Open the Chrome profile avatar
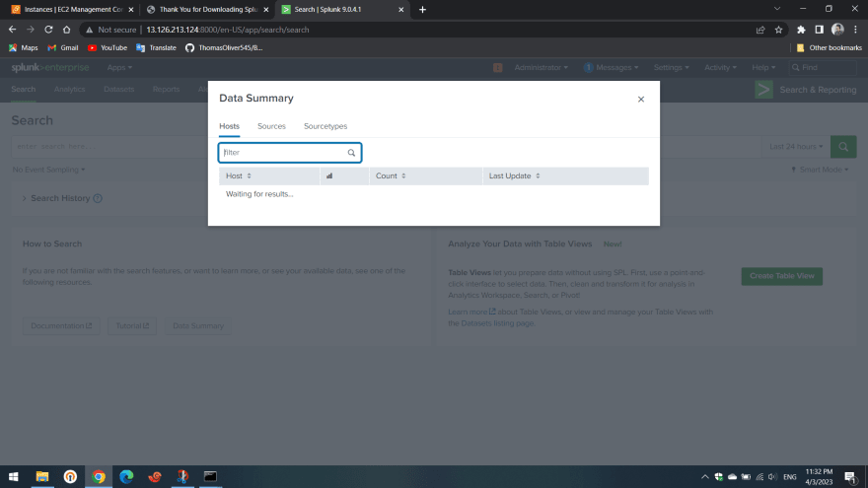The width and height of the screenshot is (868, 488). coord(837,30)
